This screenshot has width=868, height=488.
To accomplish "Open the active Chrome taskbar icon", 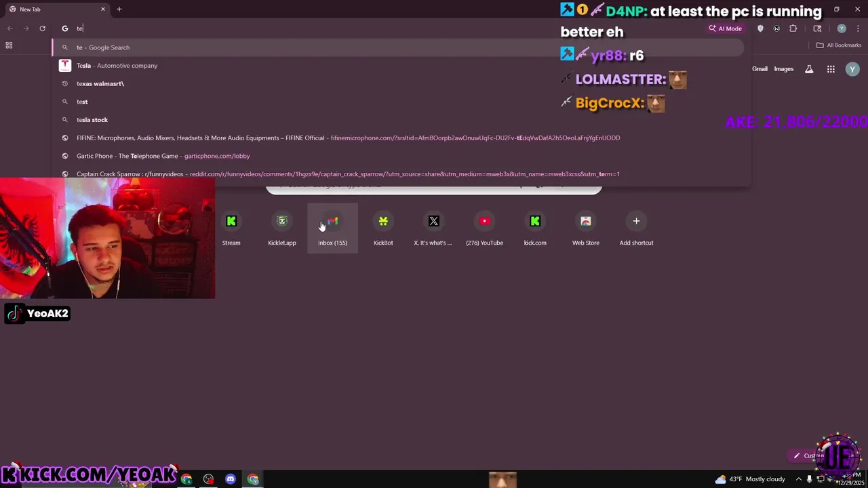I will 253,479.
